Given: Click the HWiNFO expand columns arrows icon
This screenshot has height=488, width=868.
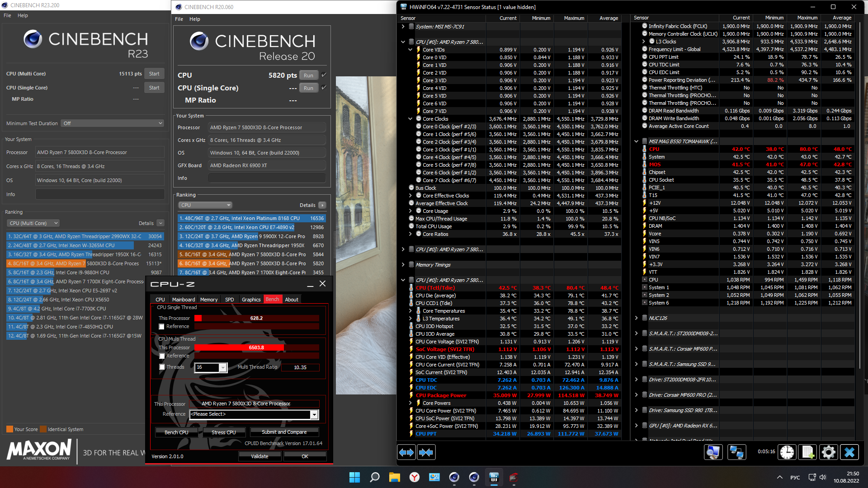Looking at the screenshot, I should (406, 452).
